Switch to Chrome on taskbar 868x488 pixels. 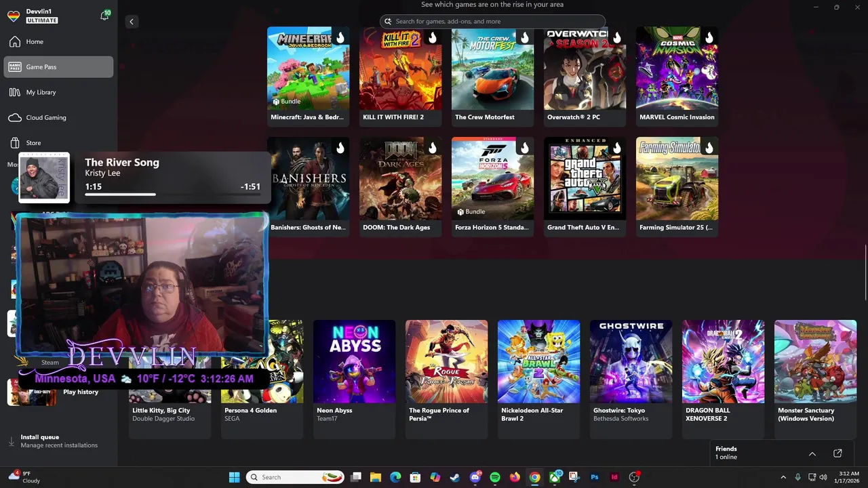pyautogui.click(x=535, y=477)
